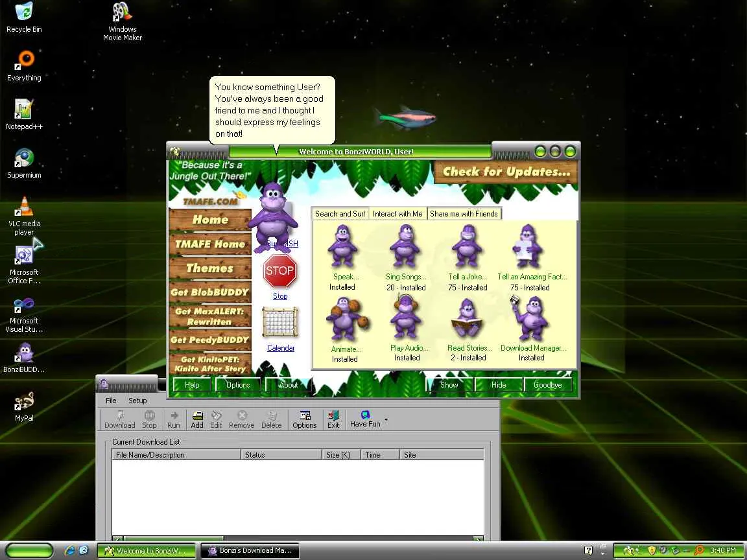This screenshot has height=560, width=747.
Task: Click the red STOP sign icon
Action: click(279, 270)
